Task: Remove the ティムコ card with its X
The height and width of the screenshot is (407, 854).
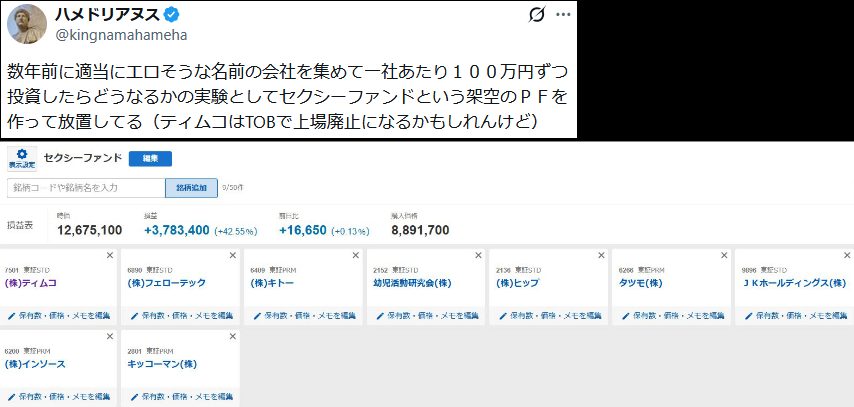Action: [110, 256]
